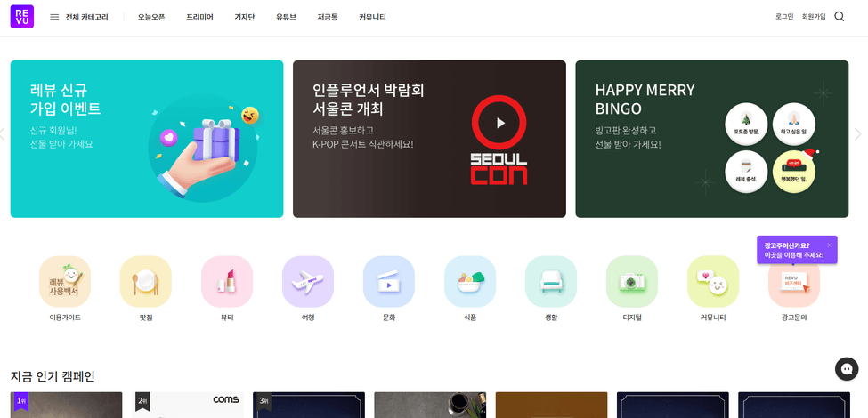This screenshot has width=868, height=418.
Task: Show next banner with right arrow
Action: tap(857, 133)
